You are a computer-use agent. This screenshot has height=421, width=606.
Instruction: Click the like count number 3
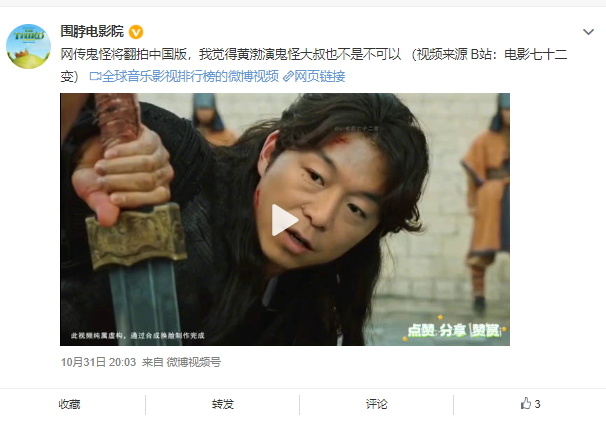(537, 404)
